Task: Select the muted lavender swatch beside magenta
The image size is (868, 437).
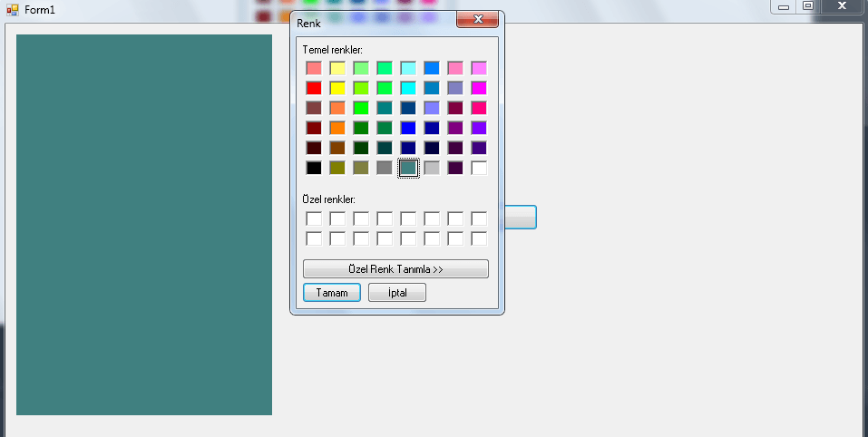Action: [x=455, y=88]
